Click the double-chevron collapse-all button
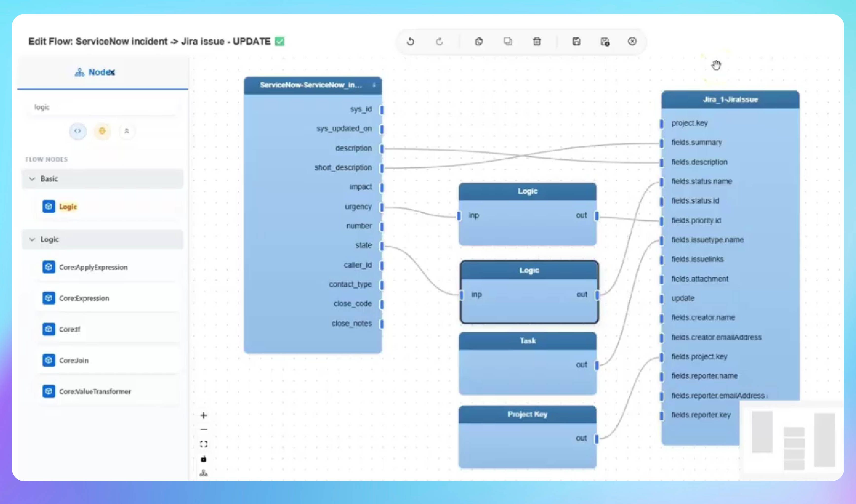 (127, 131)
